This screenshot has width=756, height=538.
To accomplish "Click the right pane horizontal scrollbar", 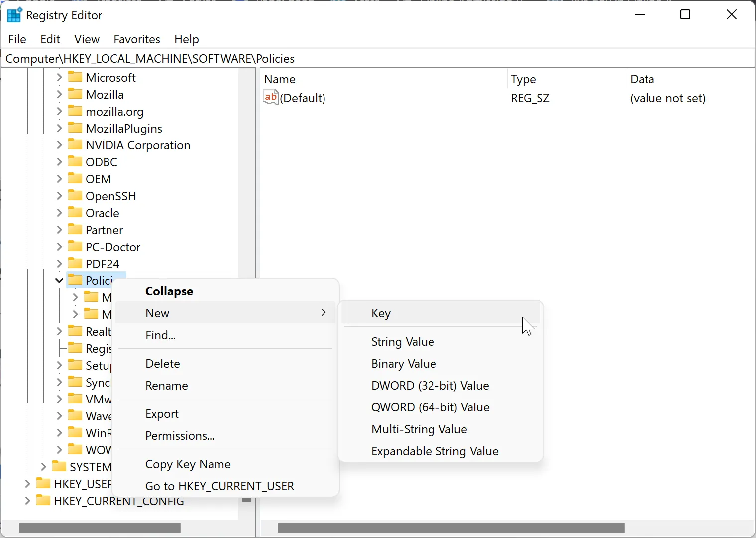I will coord(450,528).
